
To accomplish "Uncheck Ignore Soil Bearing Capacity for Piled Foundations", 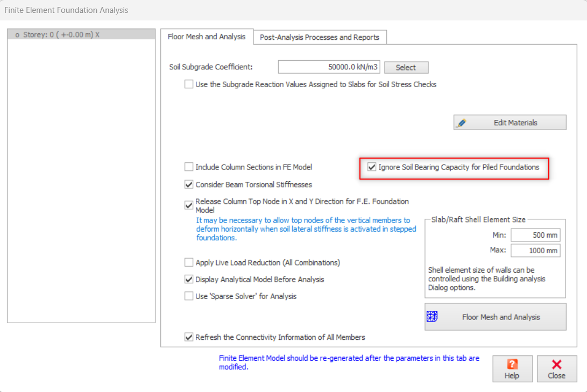I will pyautogui.click(x=372, y=167).
